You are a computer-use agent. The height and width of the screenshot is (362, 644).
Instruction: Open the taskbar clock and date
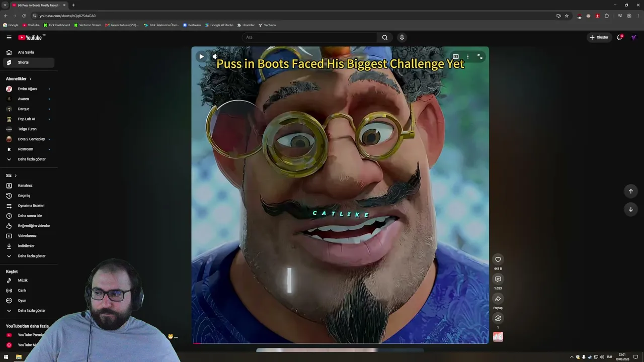[x=622, y=357]
